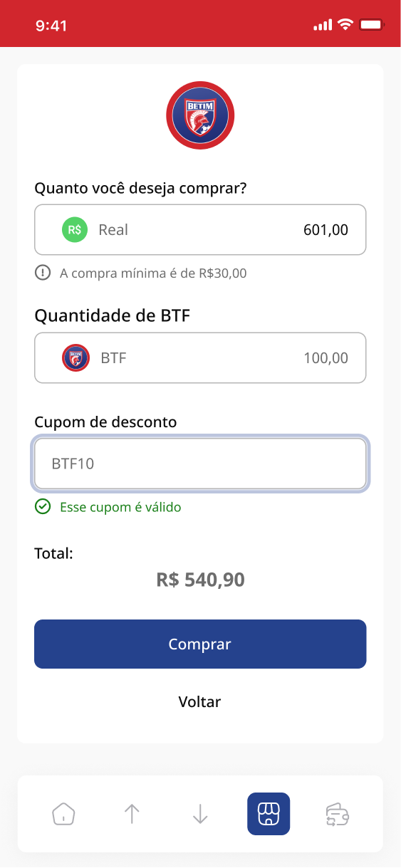The width and height of the screenshot is (401, 868).
Task: Tap the Wi-Fi status bar icon
Action: click(345, 25)
